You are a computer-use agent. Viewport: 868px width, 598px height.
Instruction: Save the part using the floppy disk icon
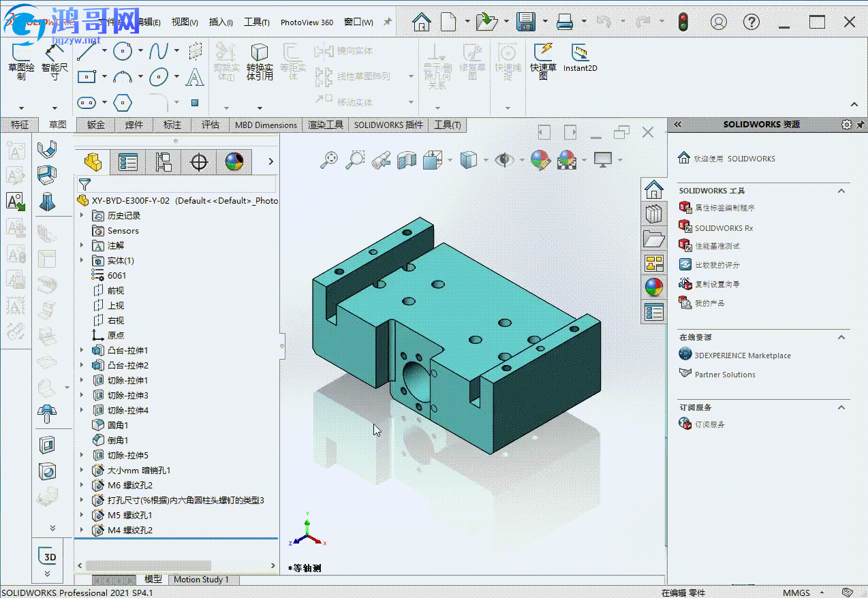point(525,22)
